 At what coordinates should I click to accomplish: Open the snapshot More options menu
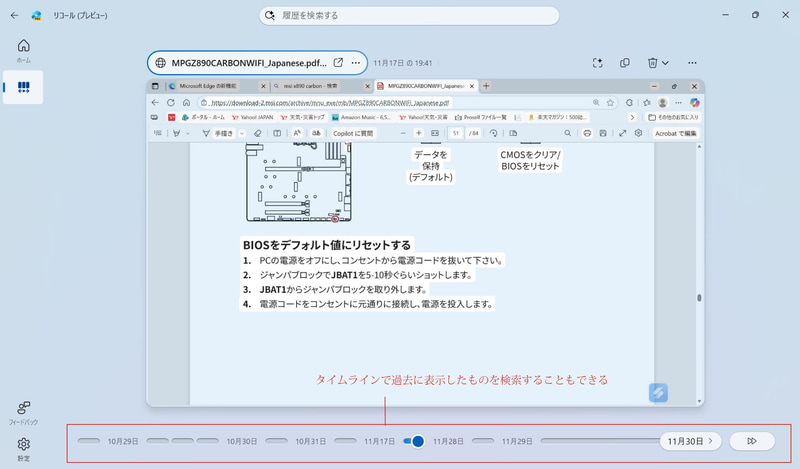click(x=692, y=63)
